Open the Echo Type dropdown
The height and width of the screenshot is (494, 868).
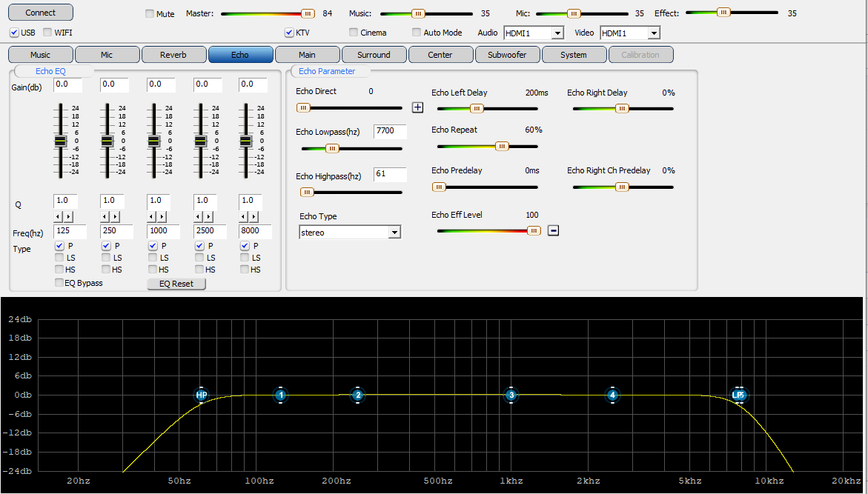point(394,233)
